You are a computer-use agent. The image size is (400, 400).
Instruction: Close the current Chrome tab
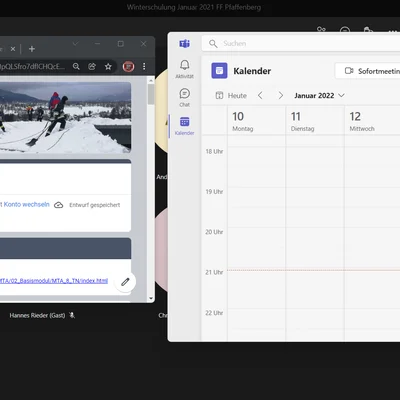(13, 49)
